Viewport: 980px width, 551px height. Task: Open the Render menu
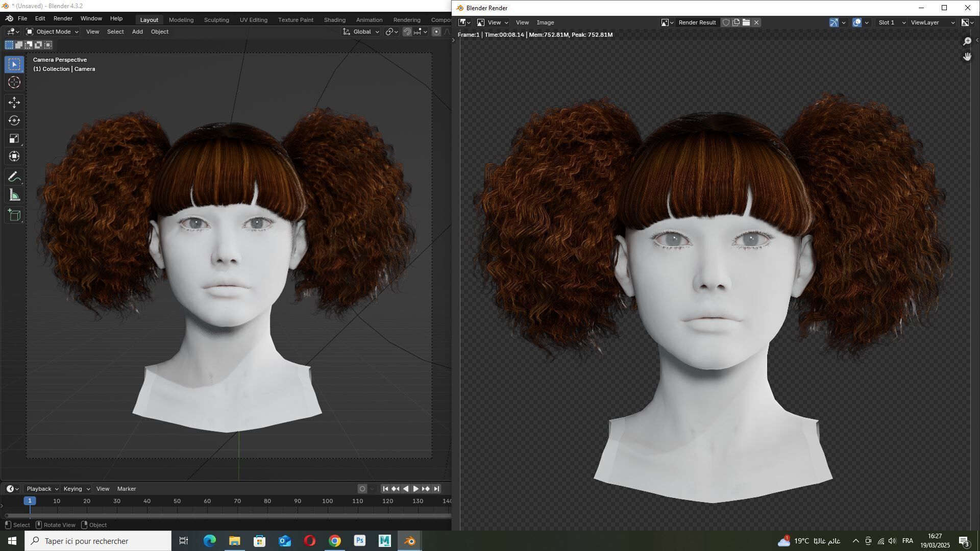point(63,18)
